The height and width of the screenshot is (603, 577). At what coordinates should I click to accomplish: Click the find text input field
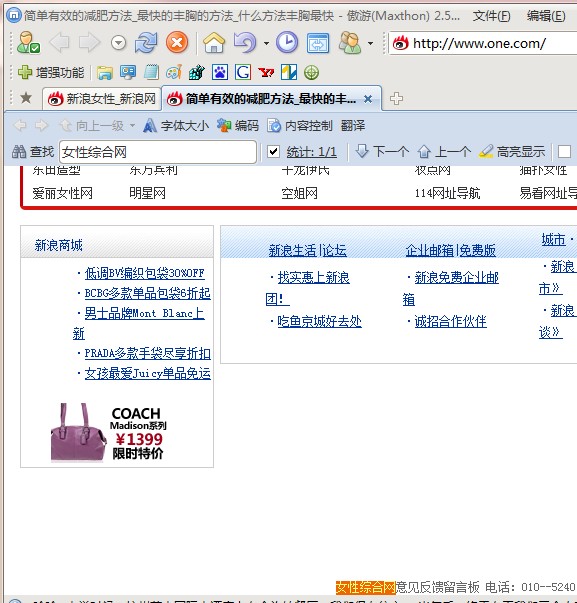point(158,152)
